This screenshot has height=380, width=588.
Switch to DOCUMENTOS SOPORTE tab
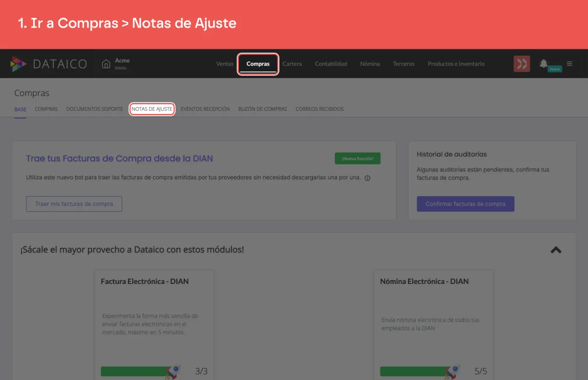[95, 109]
